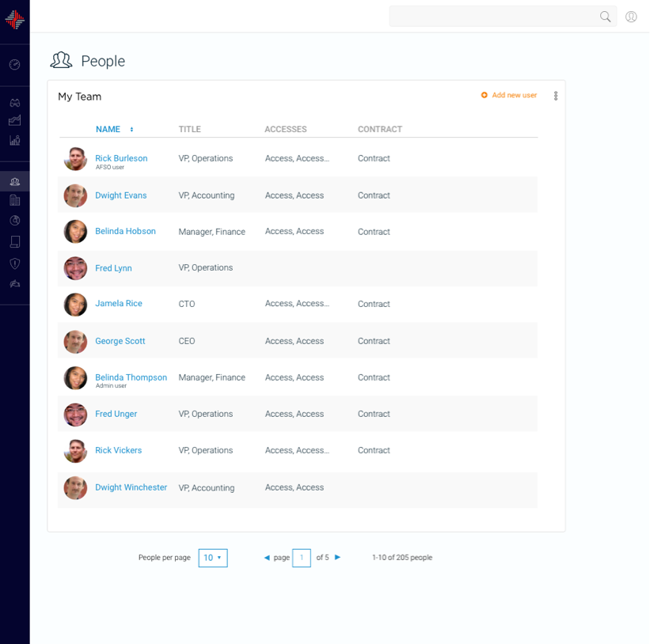This screenshot has height=644, width=650.
Task: Open the area chart icon in sidebar
Action: 14,121
